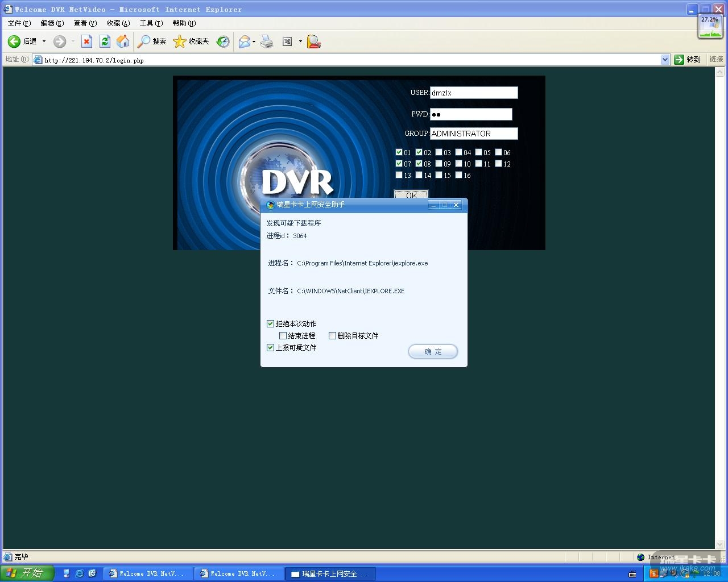Toggle the 上报可疑文件 checkbox
The width and height of the screenshot is (728, 582).
click(x=270, y=347)
